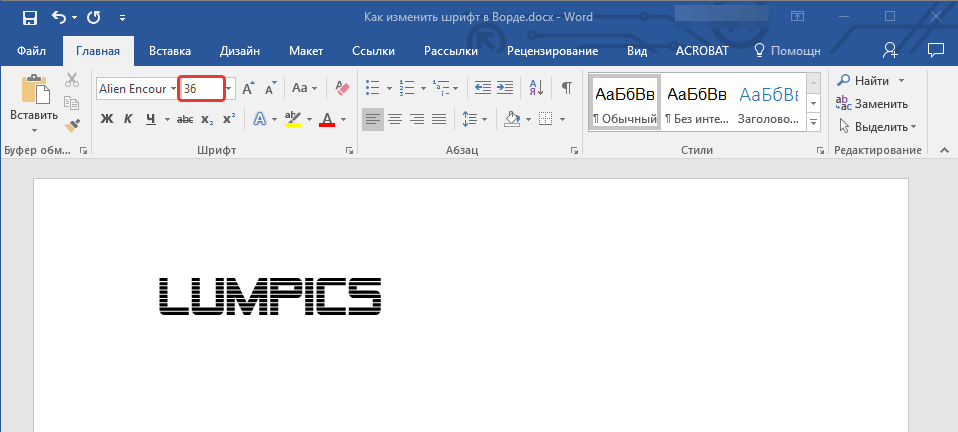958x432 pixels.
Task: Expand the Styles gallery
Action: 813,122
